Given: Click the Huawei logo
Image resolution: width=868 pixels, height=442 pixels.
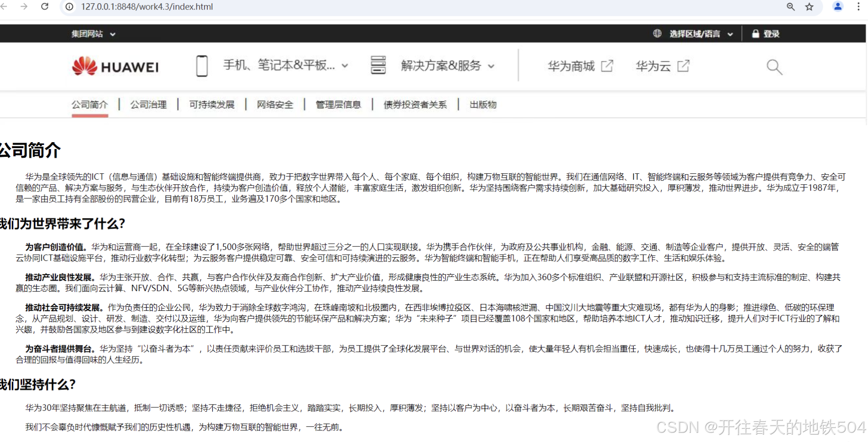Looking at the screenshot, I should tap(115, 66).
